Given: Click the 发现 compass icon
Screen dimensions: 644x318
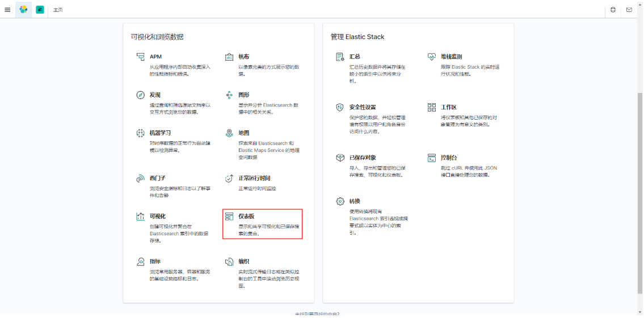Looking at the screenshot, I should (x=141, y=95).
